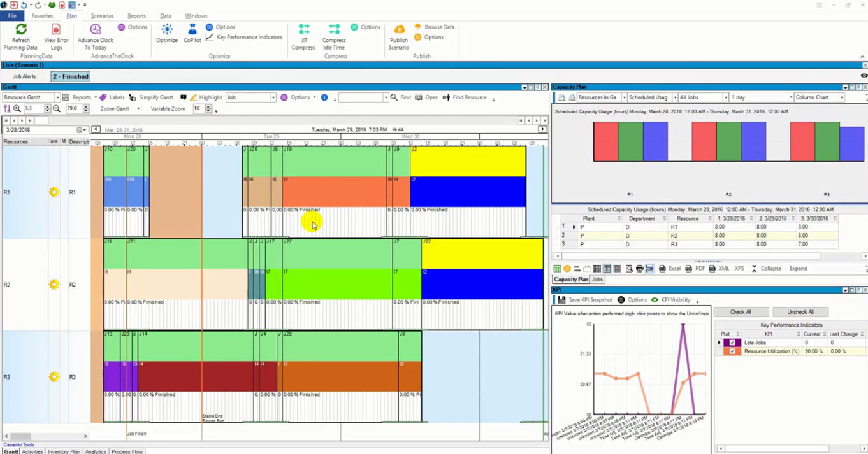
Task: Click the sun icon in the R1 row
Action: tap(54, 192)
